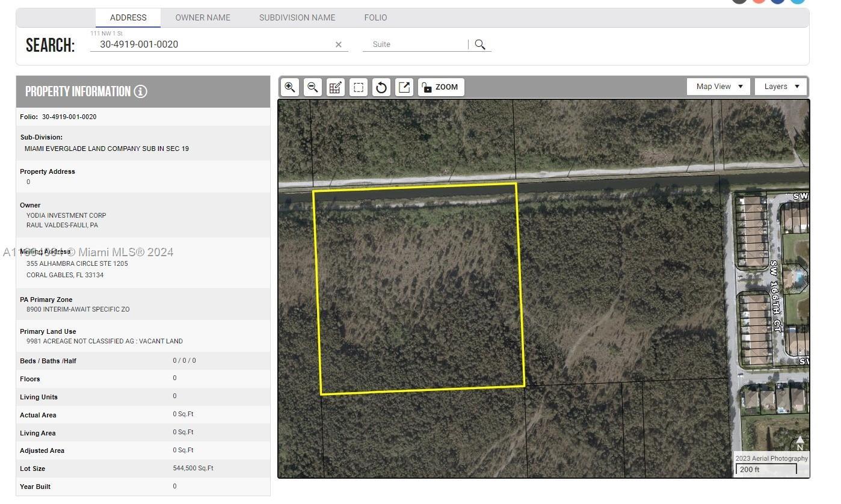841x504 pixels.
Task: Reset the map with the rotate arrow icon
Action: click(x=381, y=87)
